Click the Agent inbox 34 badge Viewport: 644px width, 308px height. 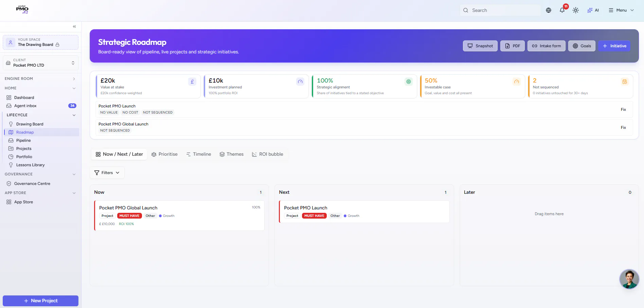[x=72, y=106]
